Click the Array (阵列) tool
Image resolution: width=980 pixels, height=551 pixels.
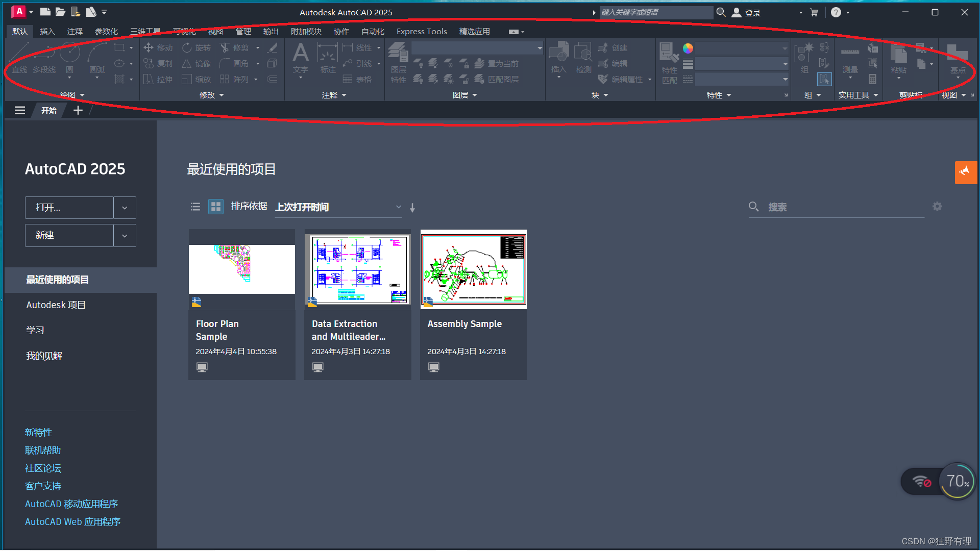[x=235, y=79]
